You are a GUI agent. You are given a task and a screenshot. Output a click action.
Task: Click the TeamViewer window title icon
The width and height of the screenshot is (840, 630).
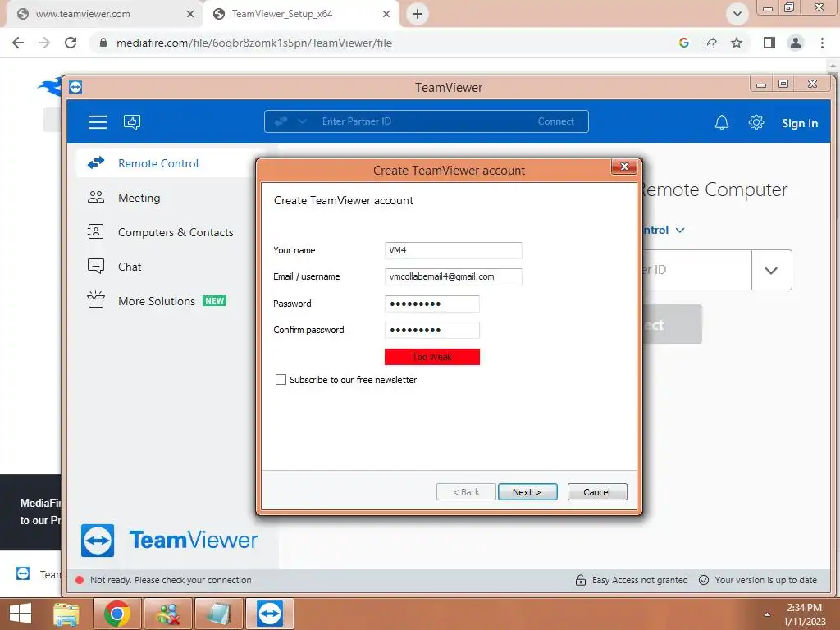pos(75,87)
